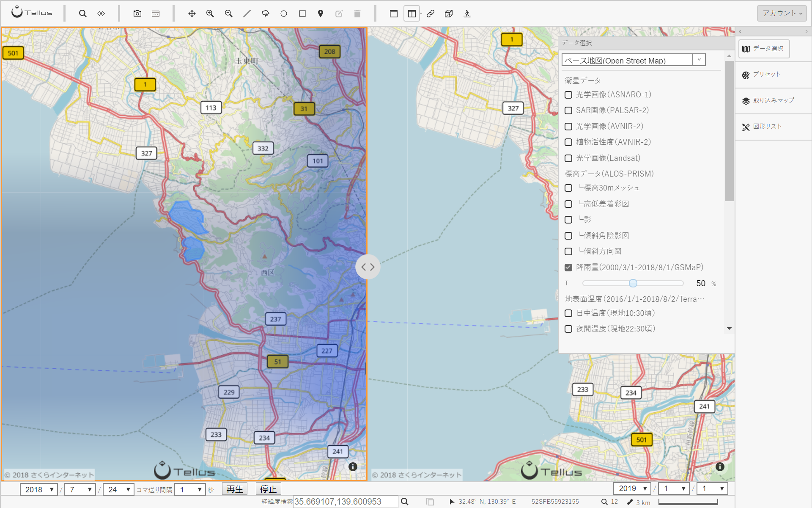Enable 光学画像(Landsat) layer
This screenshot has width=812, height=508.
[x=568, y=158]
